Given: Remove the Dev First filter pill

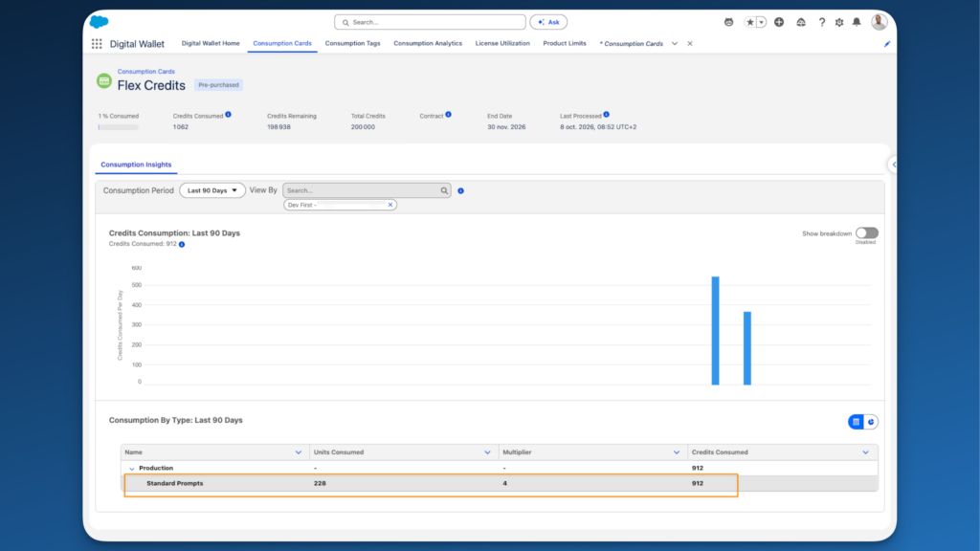Looking at the screenshot, I should (x=390, y=205).
